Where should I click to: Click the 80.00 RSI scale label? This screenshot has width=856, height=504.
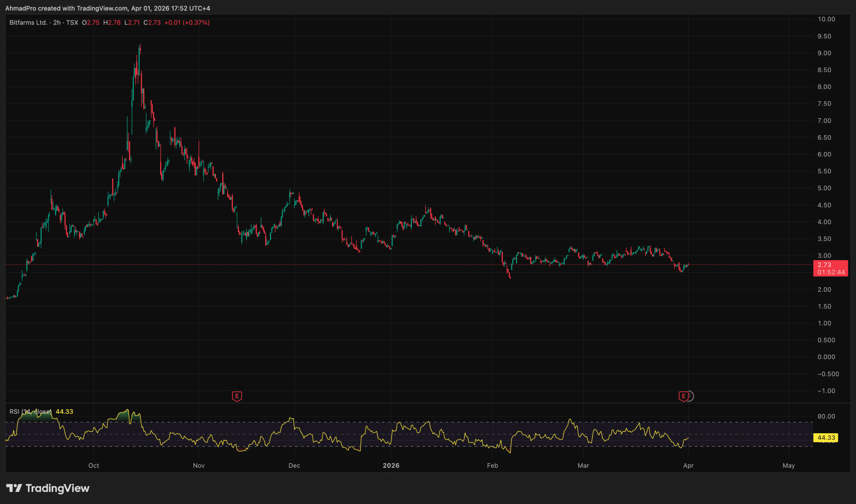[826, 416]
